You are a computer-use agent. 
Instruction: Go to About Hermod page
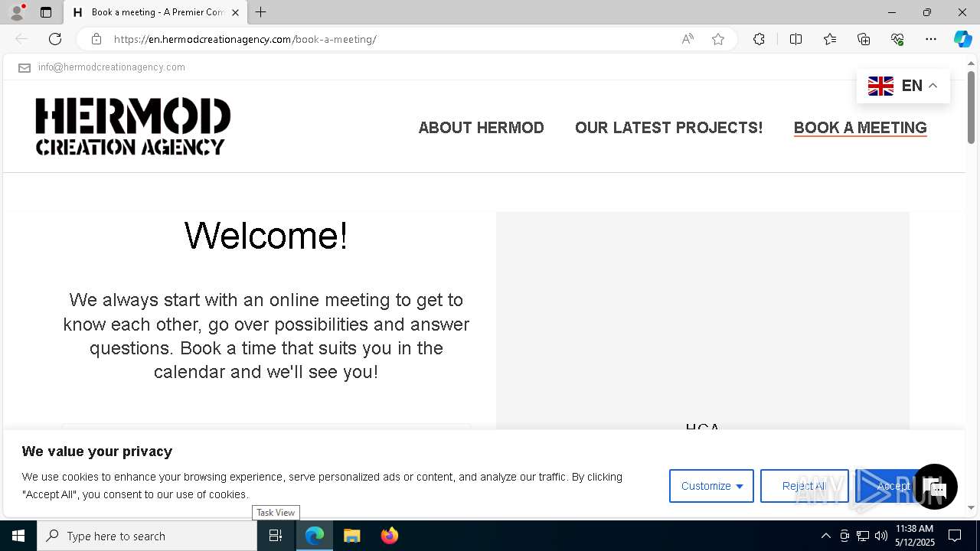click(481, 128)
